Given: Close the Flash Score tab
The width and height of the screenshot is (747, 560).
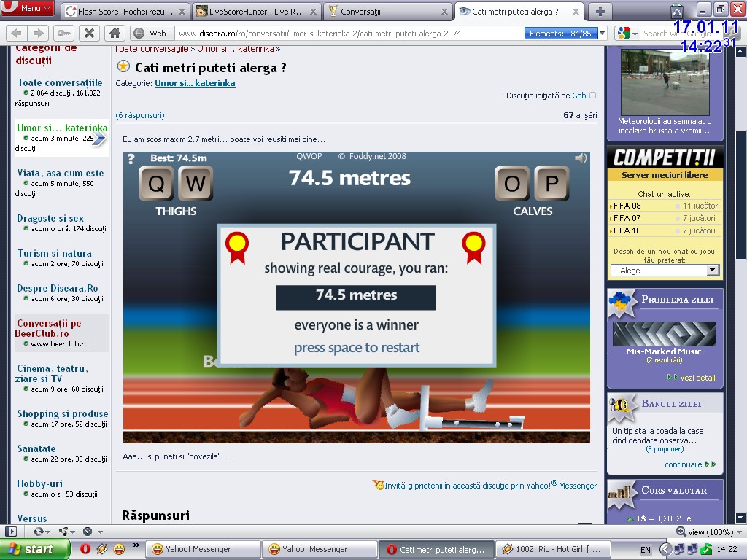Looking at the screenshot, I should click(x=182, y=12).
